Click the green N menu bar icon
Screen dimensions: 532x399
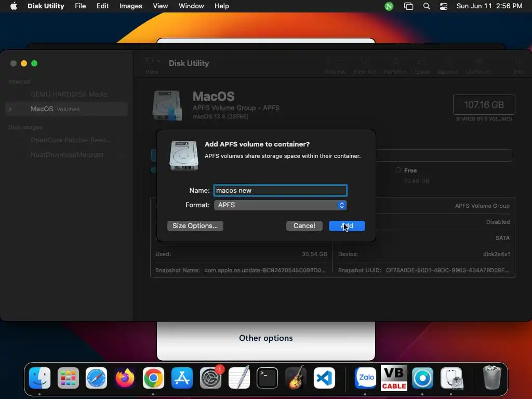389,6
